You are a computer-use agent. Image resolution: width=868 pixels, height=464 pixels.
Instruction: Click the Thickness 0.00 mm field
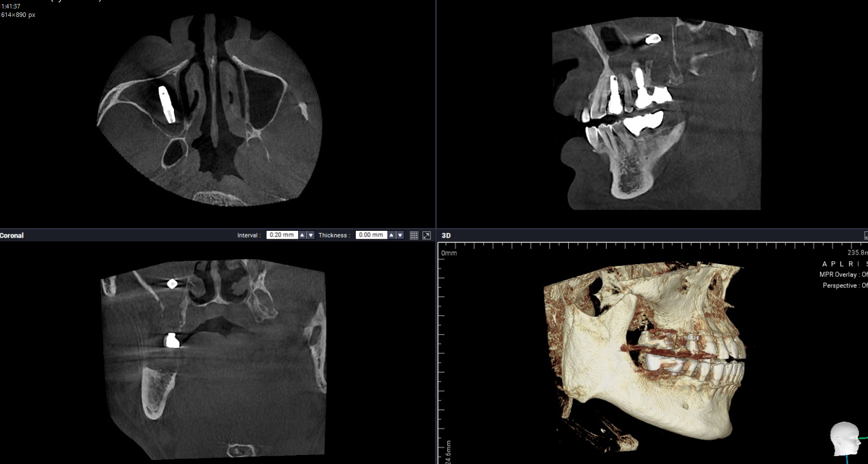[371, 235]
